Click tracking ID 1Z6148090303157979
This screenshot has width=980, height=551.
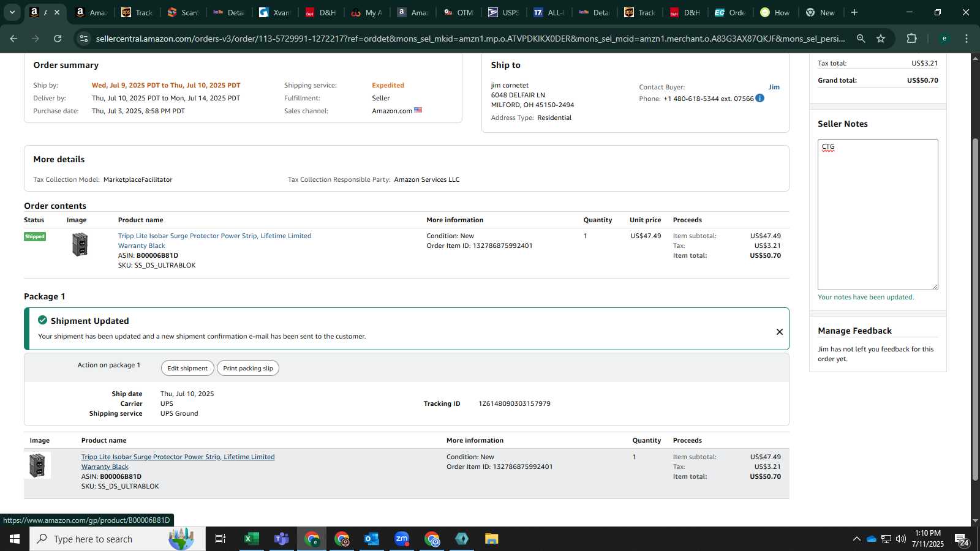pos(514,403)
